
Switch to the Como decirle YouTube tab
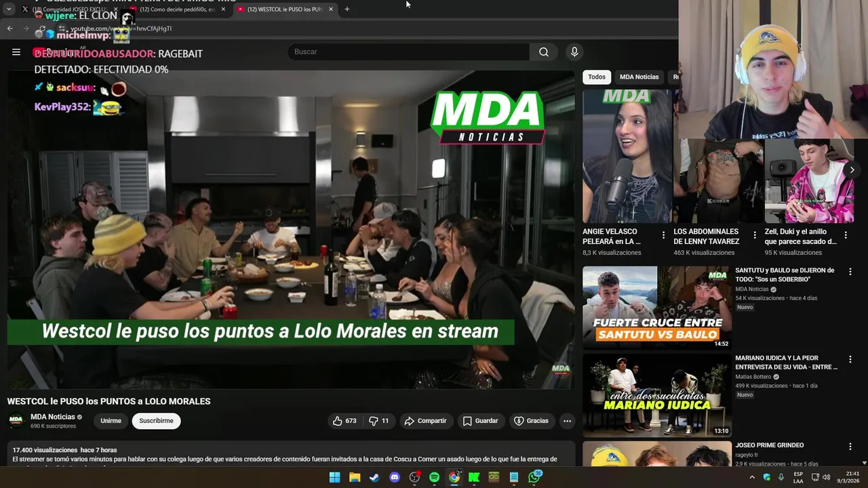click(x=176, y=9)
